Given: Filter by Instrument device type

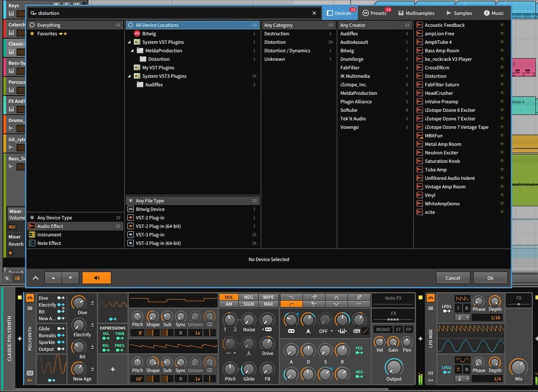Looking at the screenshot, I should coord(75,235).
